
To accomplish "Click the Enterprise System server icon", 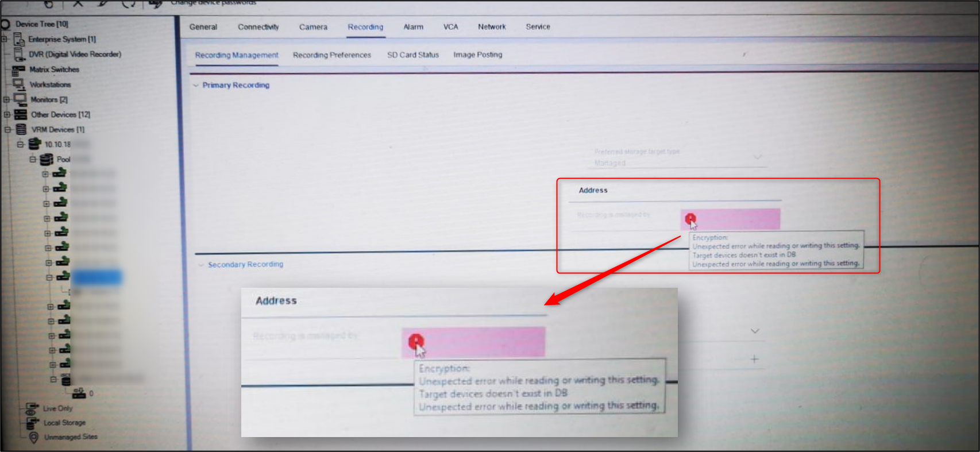I will (x=18, y=39).
